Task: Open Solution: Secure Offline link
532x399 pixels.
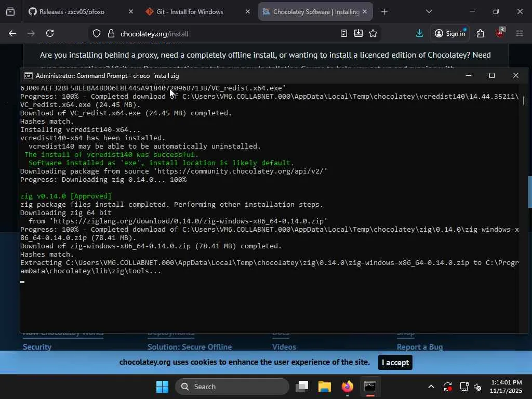Action: point(190,347)
